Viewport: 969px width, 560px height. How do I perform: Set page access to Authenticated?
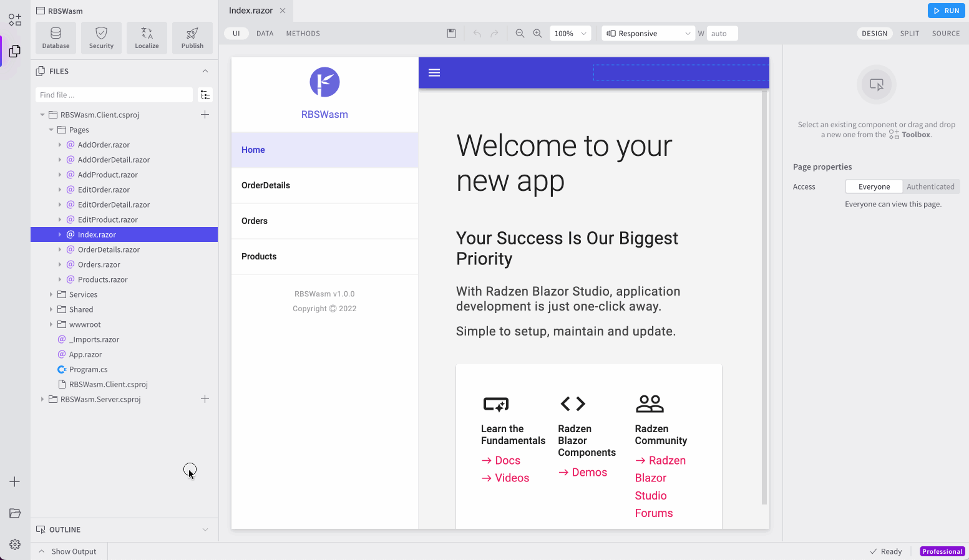(x=930, y=186)
